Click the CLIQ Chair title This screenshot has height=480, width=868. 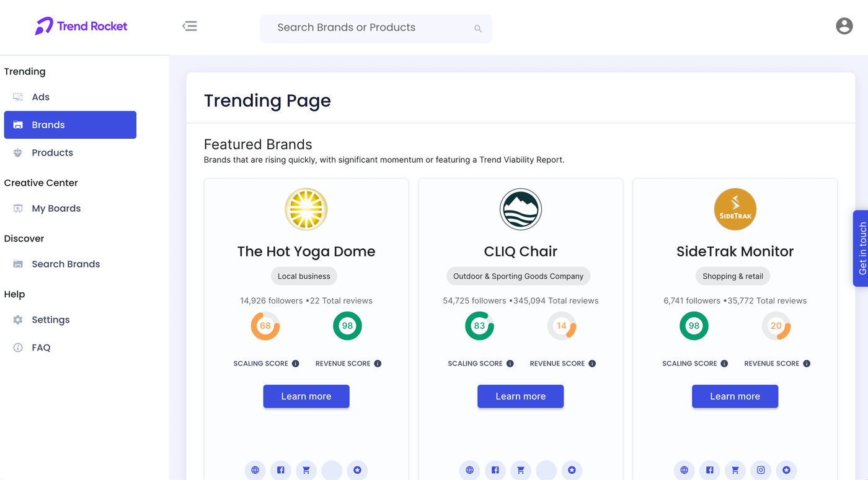click(x=521, y=251)
